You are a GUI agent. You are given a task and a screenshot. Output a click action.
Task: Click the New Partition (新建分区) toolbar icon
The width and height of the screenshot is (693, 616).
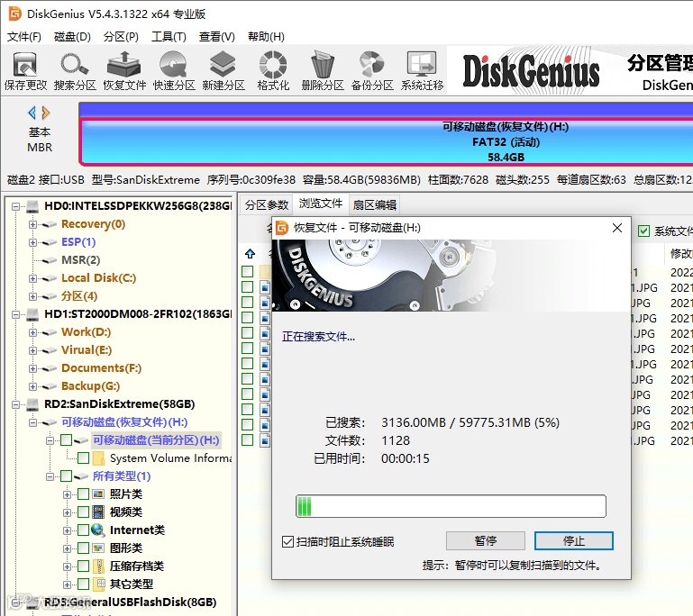coord(223,71)
